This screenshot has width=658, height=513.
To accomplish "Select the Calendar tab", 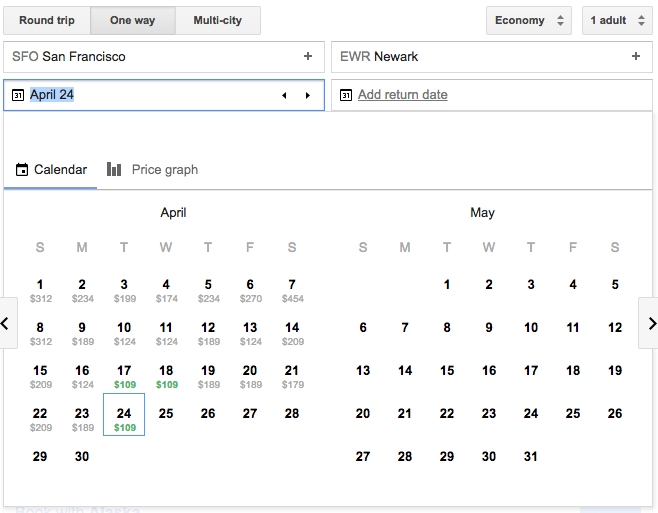I will [x=51, y=170].
